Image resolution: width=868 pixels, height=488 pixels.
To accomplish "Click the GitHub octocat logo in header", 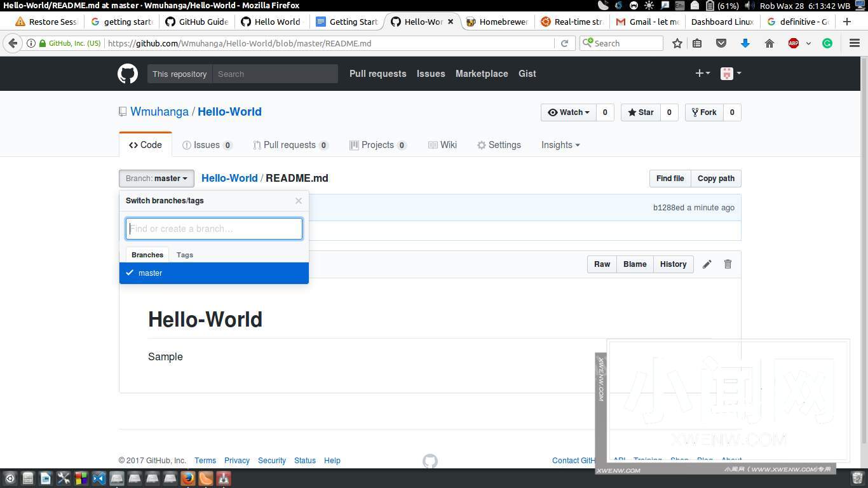I will [x=128, y=74].
